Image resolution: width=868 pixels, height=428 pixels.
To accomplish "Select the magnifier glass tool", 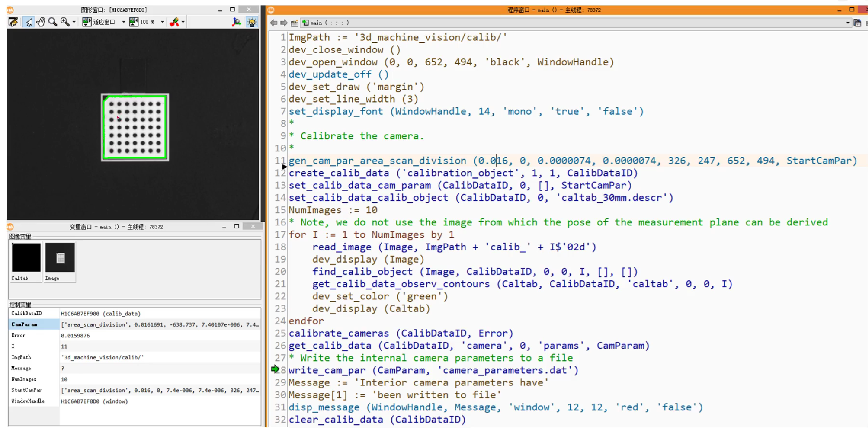I will click(x=53, y=22).
